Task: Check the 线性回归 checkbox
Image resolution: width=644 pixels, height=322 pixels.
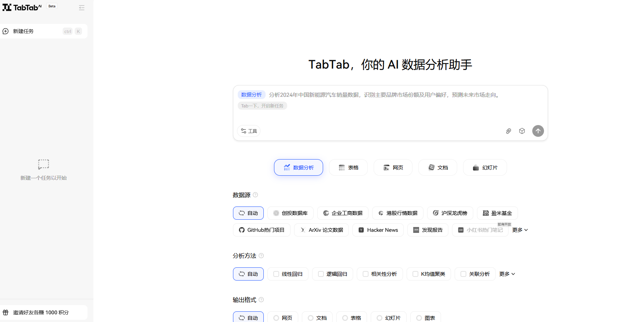Action: 276,274
